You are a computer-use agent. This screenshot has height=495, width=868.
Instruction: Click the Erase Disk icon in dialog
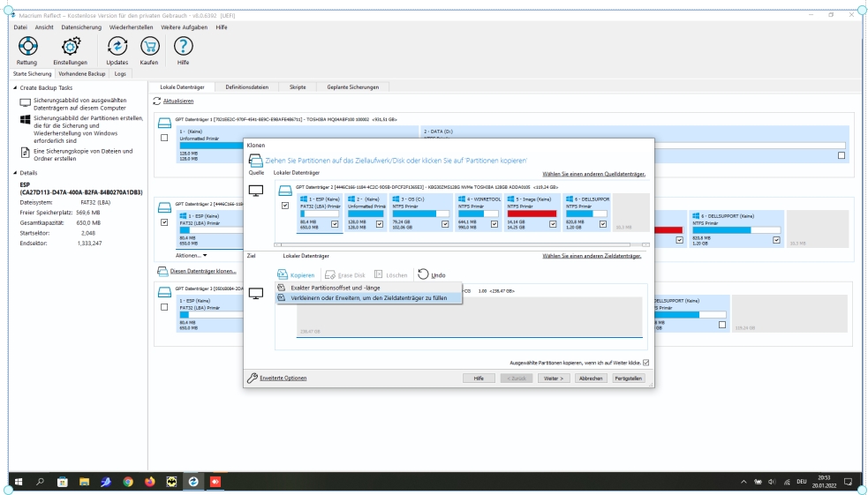(x=330, y=275)
